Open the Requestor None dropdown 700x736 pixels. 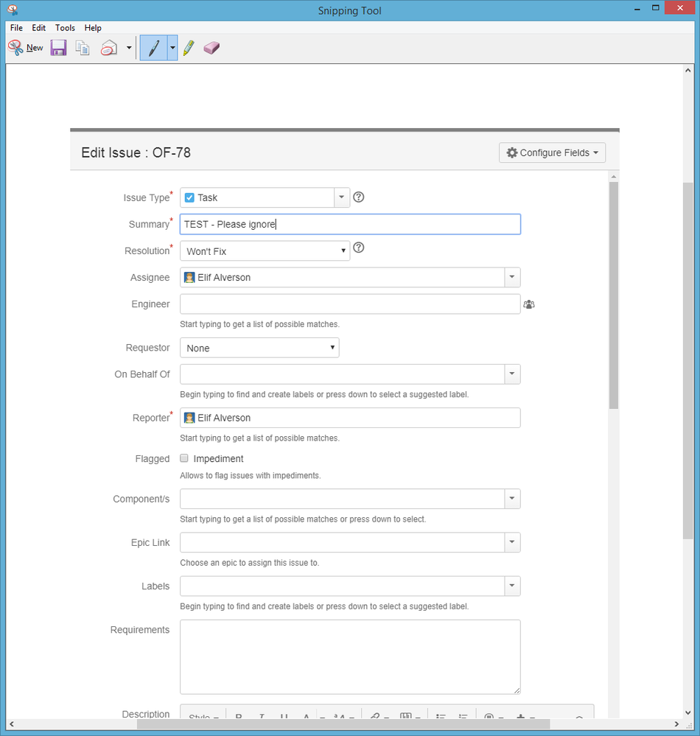coord(259,348)
